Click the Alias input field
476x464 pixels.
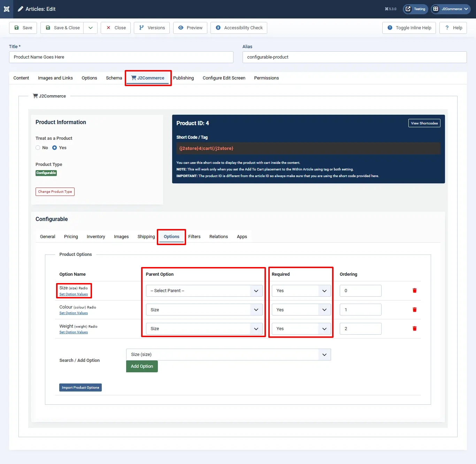coord(355,57)
